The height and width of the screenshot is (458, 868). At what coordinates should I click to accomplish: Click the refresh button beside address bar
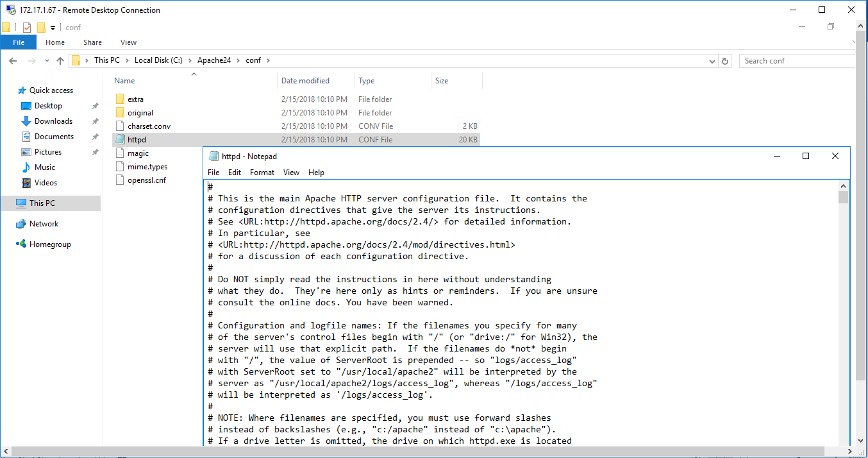(725, 61)
